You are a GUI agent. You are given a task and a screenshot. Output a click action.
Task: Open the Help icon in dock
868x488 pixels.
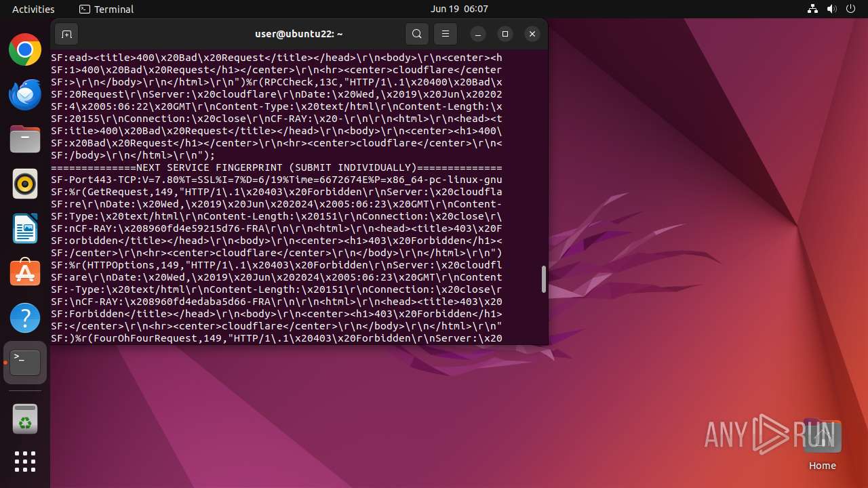(x=25, y=318)
